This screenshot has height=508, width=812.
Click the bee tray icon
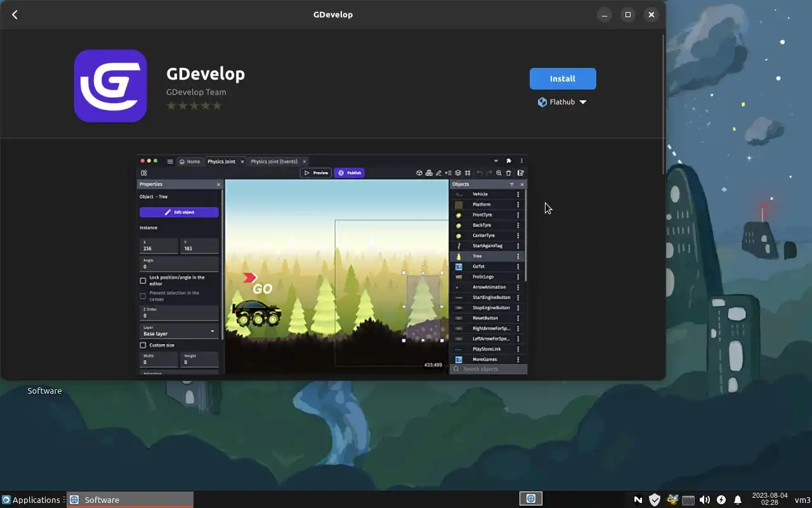click(x=672, y=500)
